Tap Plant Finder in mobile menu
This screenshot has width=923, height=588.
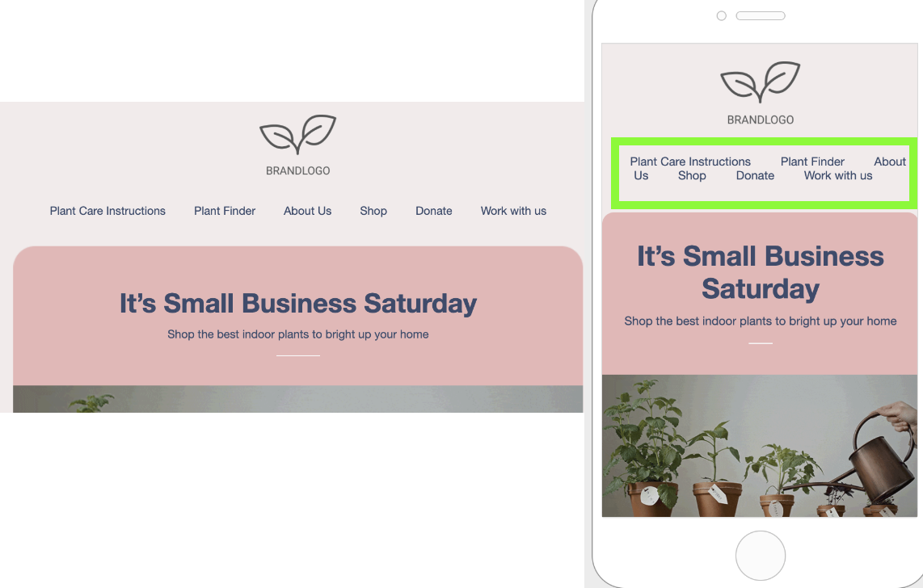click(x=812, y=162)
